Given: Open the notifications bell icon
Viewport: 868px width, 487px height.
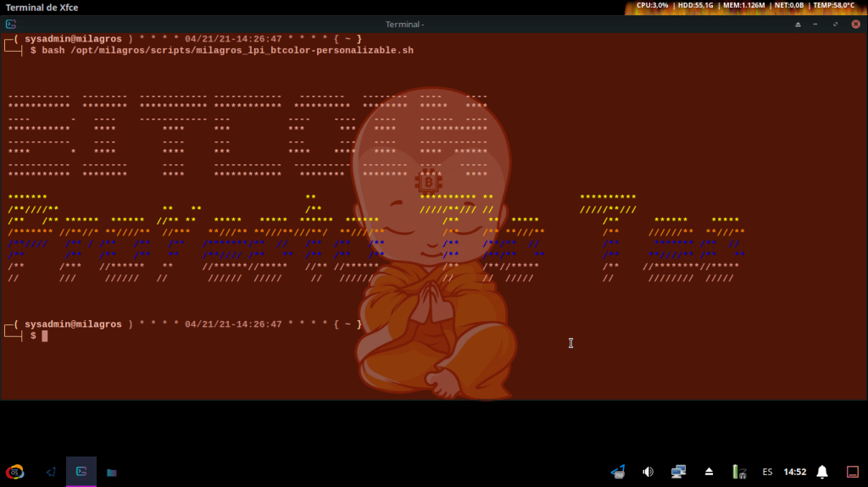Looking at the screenshot, I should [822, 471].
